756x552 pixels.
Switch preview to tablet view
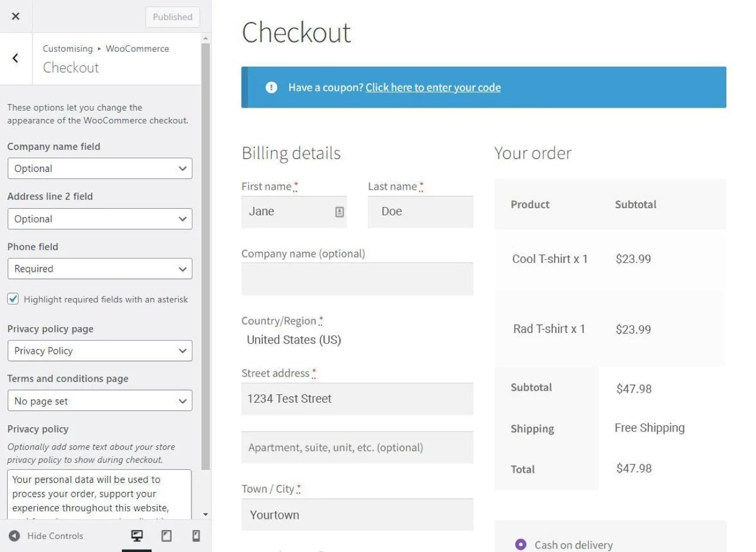coord(166,535)
